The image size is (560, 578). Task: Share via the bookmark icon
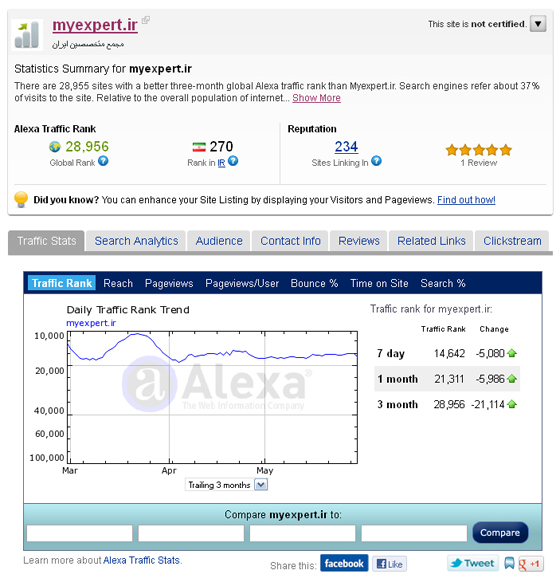click(x=509, y=563)
